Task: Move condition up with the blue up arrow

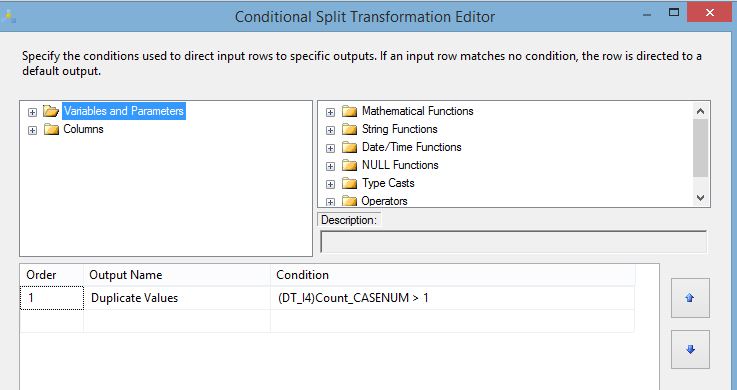Action: 690,298
